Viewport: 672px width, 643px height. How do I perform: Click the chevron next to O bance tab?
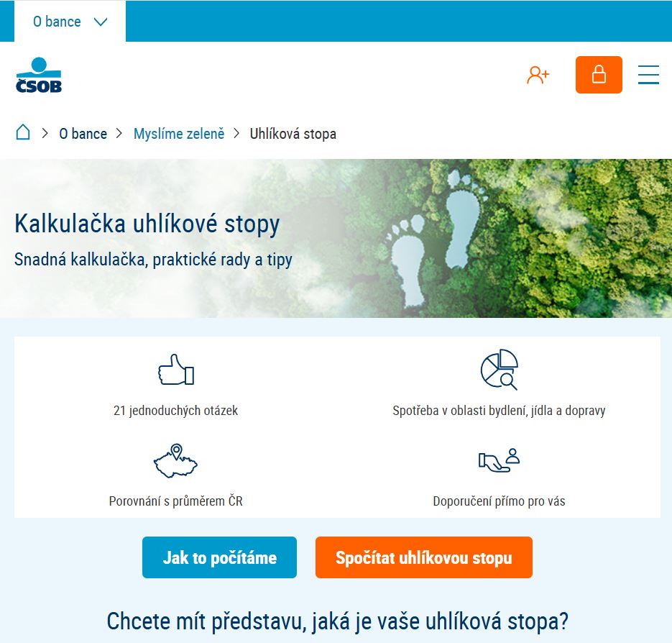coord(101,22)
